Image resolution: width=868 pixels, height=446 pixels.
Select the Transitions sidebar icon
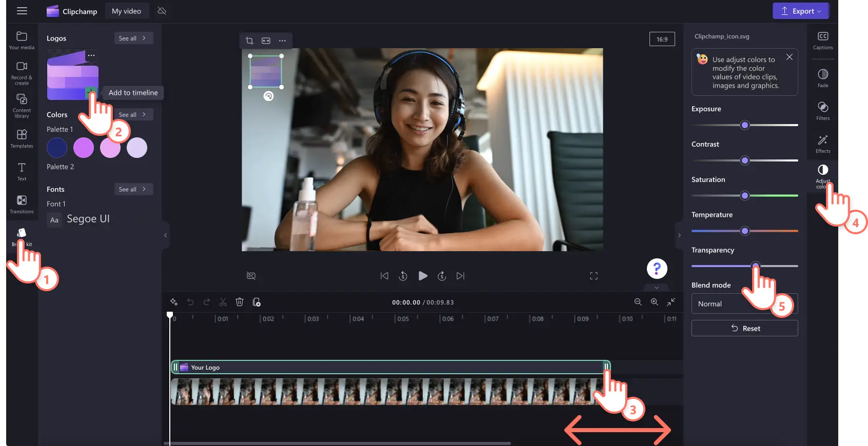click(22, 205)
